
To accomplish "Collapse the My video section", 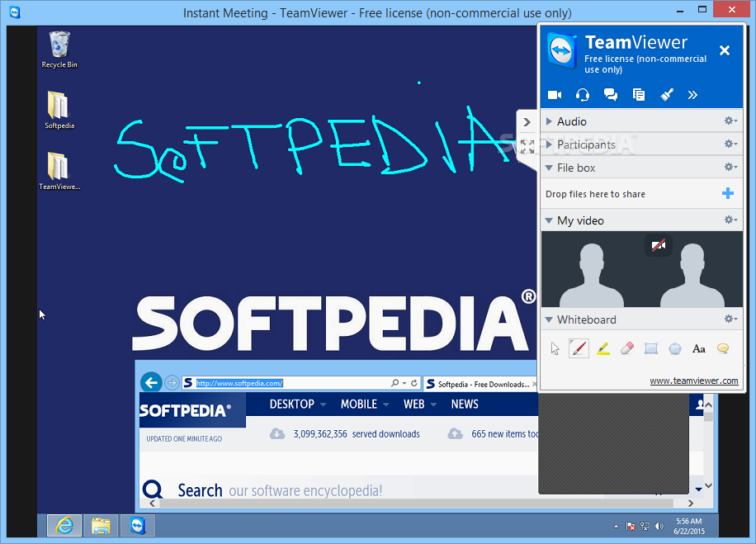I will click(x=549, y=220).
